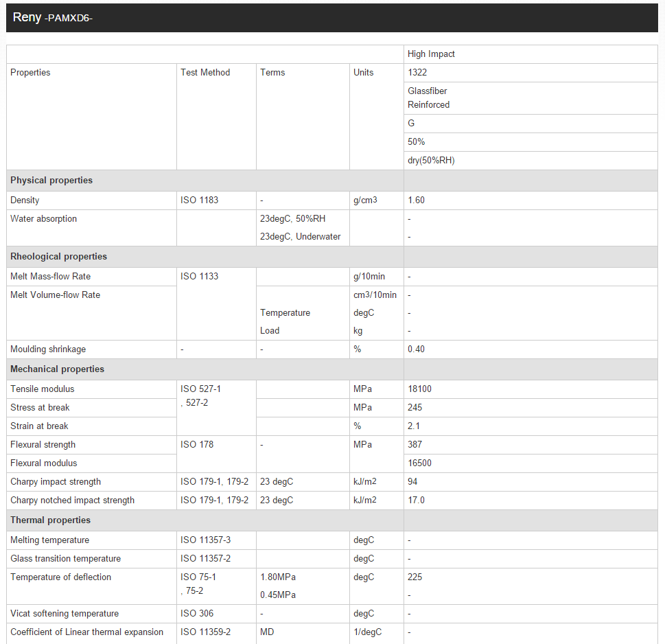665x644 pixels.
Task: Click the "Rheological properties" section heading
Action: (x=58, y=257)
